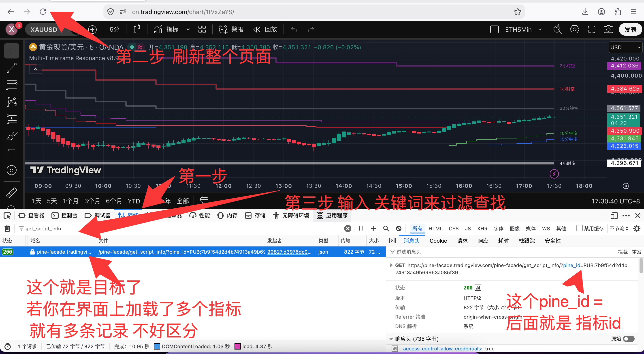Click the 重发 resend button
The height and width of the screenshot is (354, 644).
(636, 252)
